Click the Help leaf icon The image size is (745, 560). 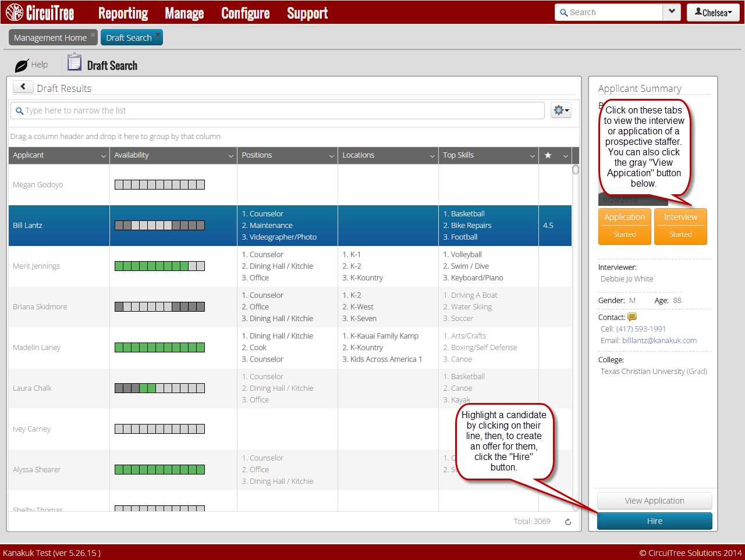(x=22, y=65)
